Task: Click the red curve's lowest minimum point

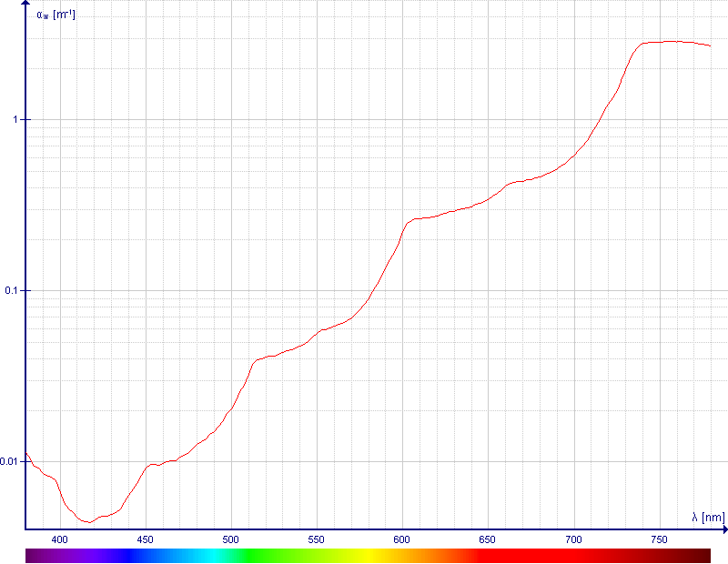Action: point(88,522)
